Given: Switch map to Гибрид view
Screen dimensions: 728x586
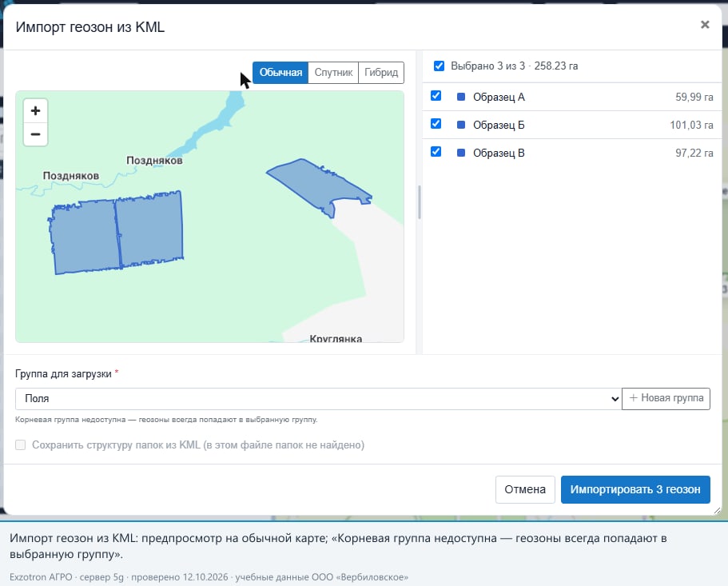Looking at the screenshot, I should (381, 73).
